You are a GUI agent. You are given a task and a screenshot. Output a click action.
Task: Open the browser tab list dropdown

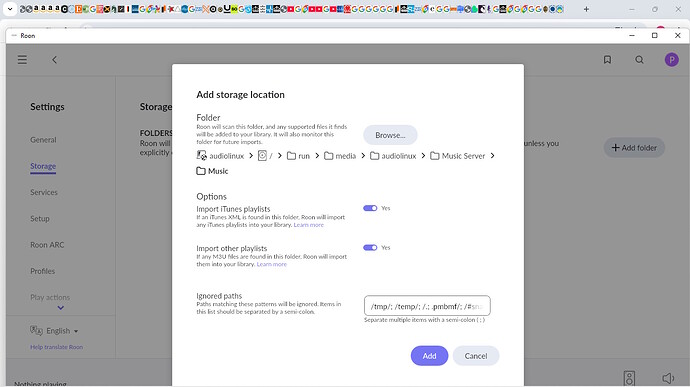point(10,9)
